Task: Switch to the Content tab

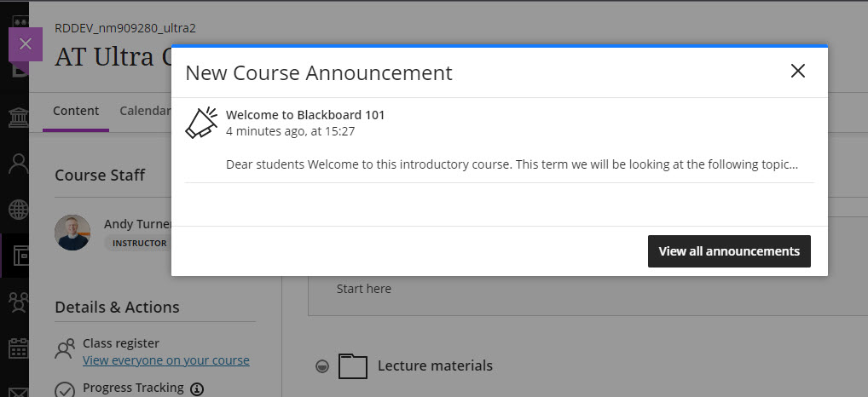Action: point(76,111)
